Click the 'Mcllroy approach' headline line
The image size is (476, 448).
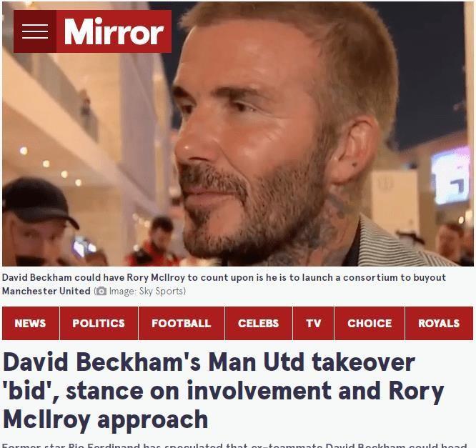click(105, 420)
